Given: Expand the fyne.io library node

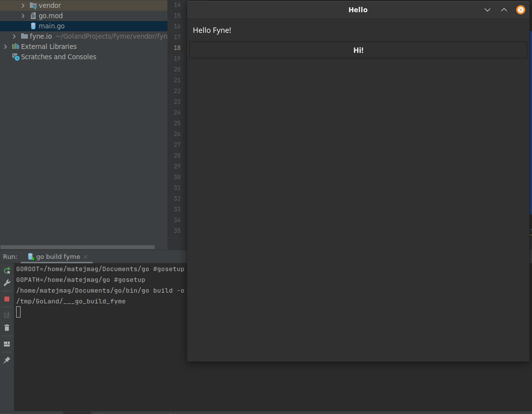Looking at the screenshot, I should [14, 36].
